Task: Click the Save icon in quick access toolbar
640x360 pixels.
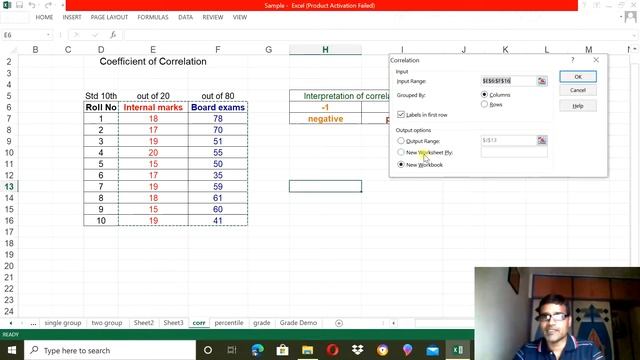Action: point(19,5)
